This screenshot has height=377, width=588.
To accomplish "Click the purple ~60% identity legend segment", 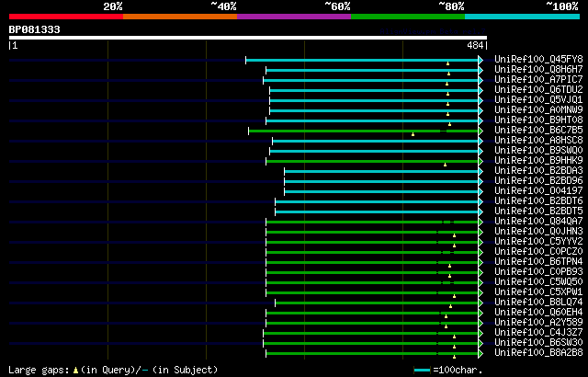I will coord(294,17).
